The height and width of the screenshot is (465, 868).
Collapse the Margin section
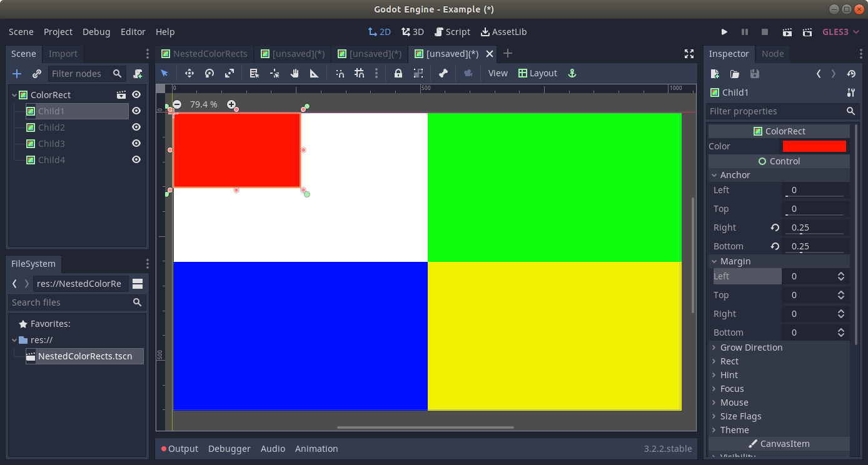779,261
